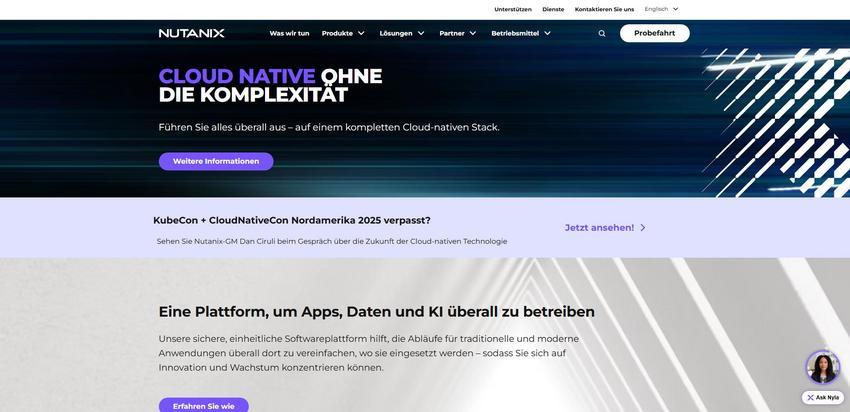Expand the Partner menu
The height and width of the screenshot is (412, 850).
[458, 33]
